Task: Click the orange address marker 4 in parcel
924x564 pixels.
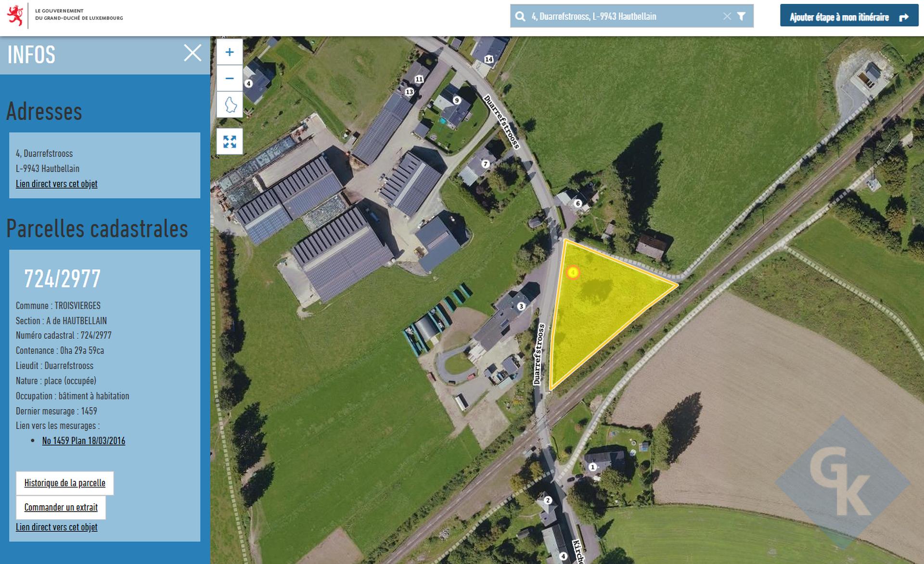Action: tap(573, 273)
